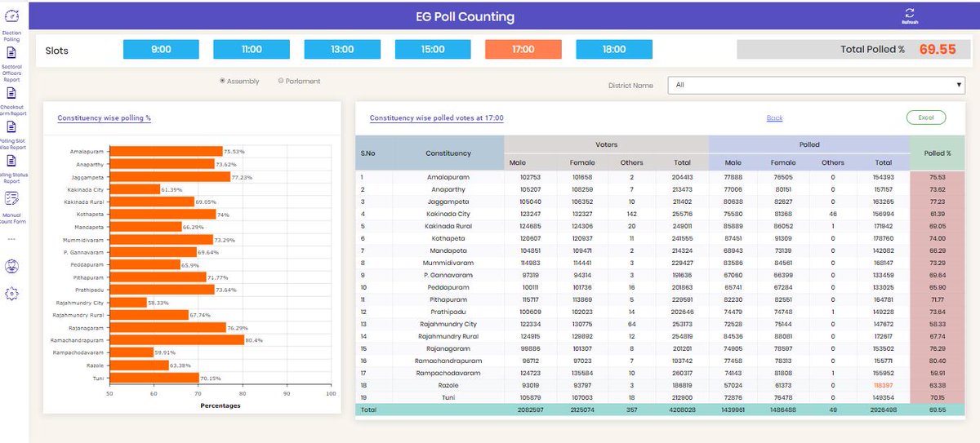
Task: Open Polling Status Report icon
Action: pos(11,161)
